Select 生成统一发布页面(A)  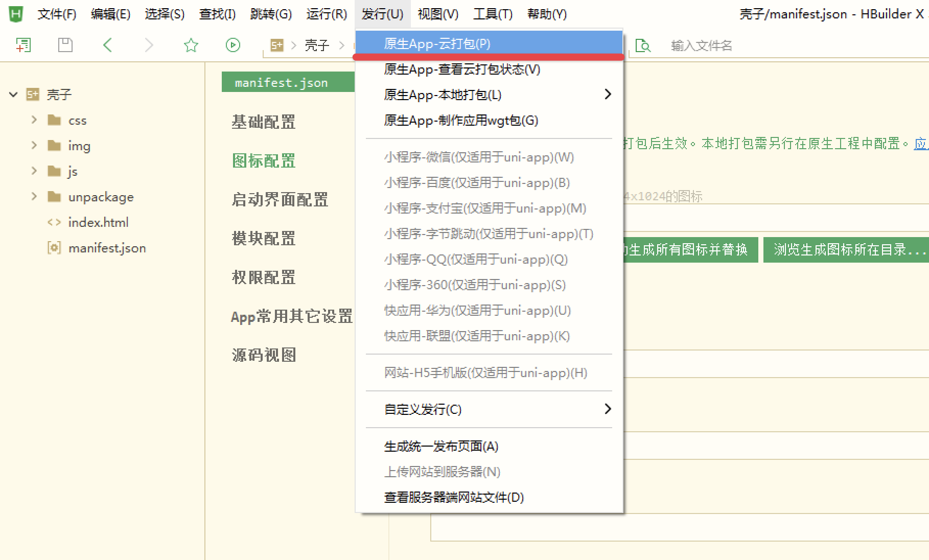(x=489, y=447)
